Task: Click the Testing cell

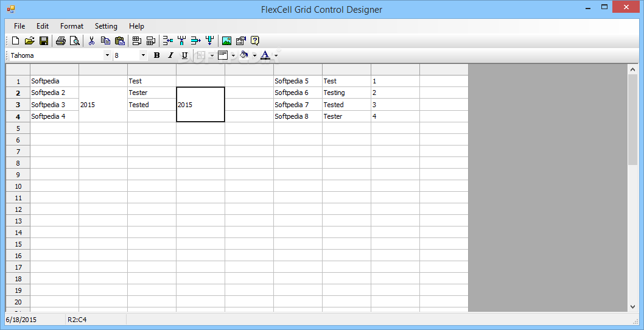Action: pos(346,93)
